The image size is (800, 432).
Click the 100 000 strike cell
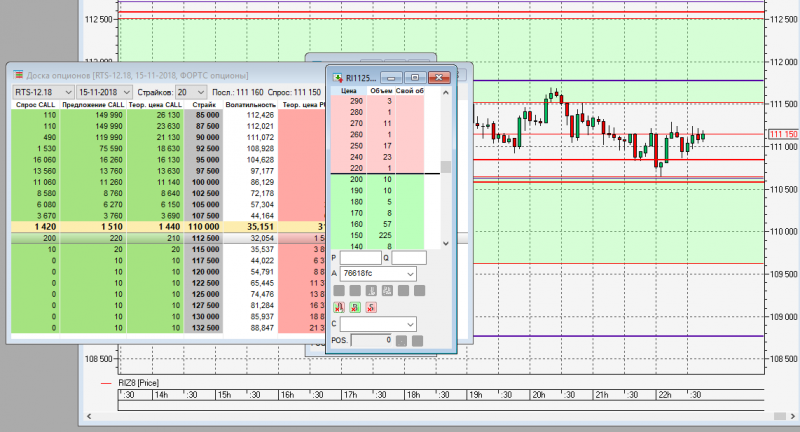tap(204, 182)
